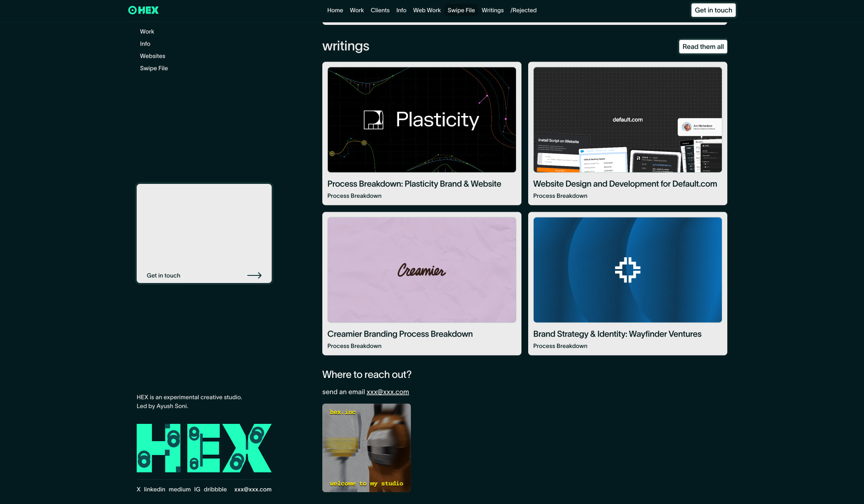Open the Plasticity article thumbnail

422,120
